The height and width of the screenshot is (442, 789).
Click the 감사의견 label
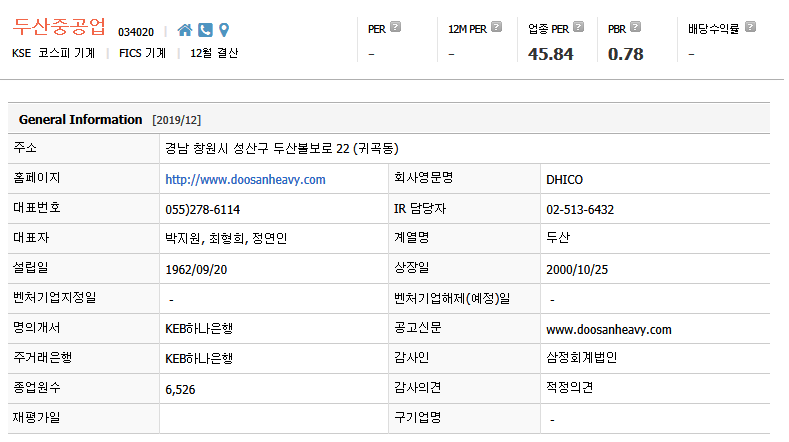coord(418,388)
